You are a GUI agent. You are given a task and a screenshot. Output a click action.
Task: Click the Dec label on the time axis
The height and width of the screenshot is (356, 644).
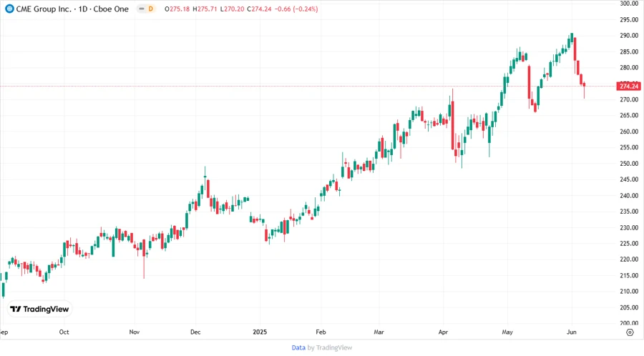point(195,332)
